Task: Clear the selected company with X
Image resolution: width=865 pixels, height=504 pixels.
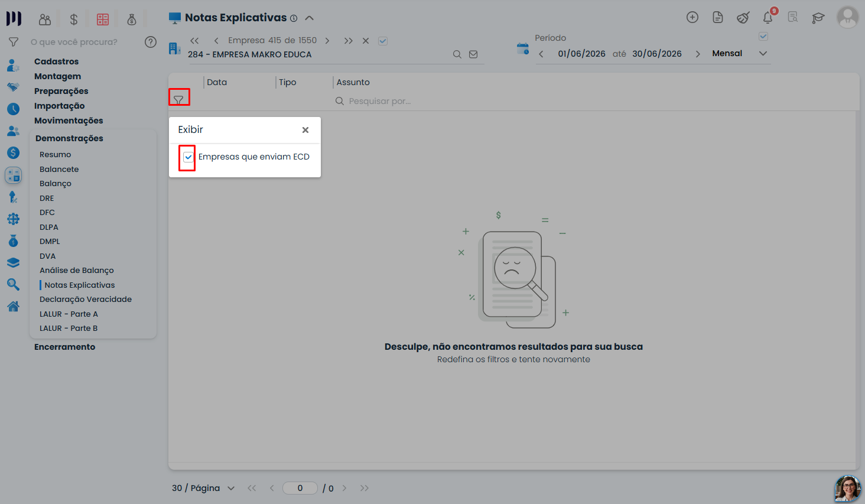Action: tap(366, 41)
